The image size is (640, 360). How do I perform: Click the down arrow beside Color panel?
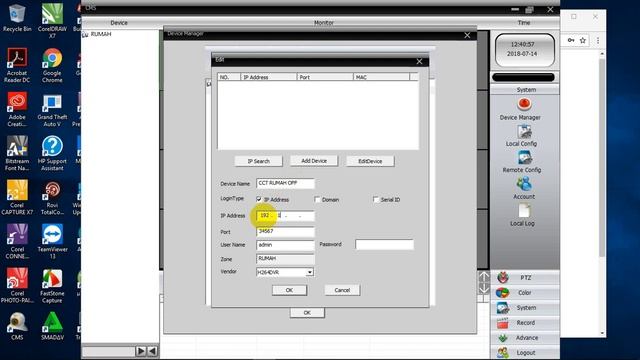click(x=484, y=288)
